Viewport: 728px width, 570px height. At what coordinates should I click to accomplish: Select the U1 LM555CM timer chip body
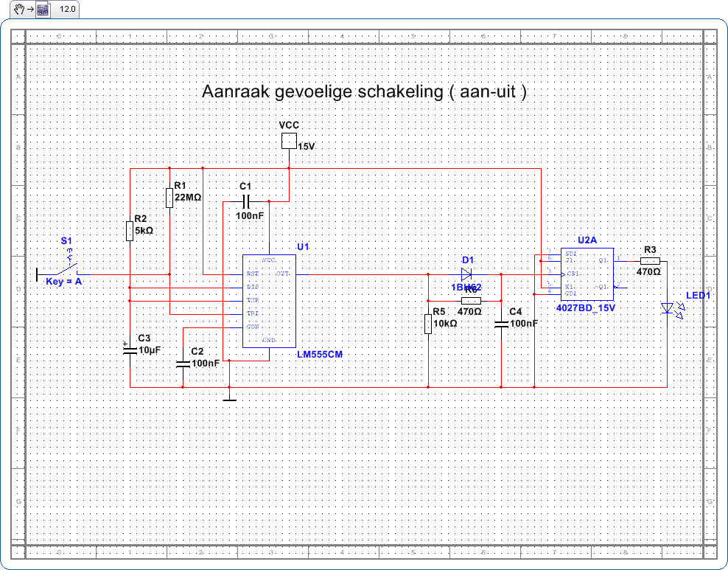coord(269,301)
